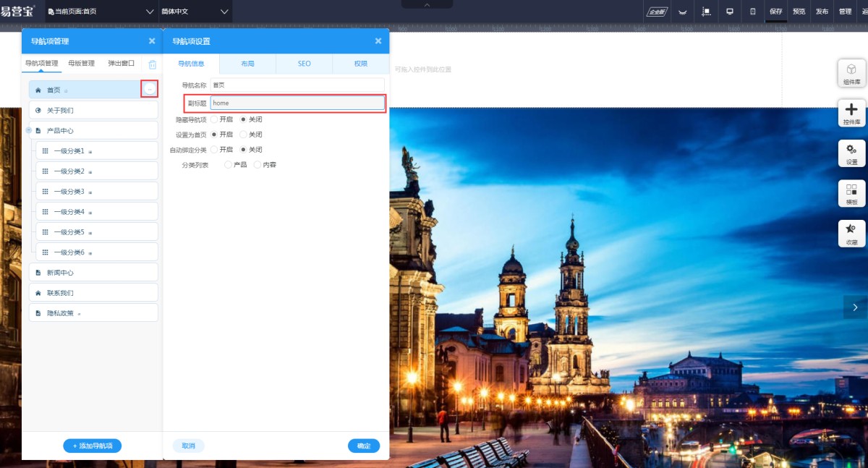Open the 收藏 favorites panel
The image size is (868, 468).
pyautogui.click(x=851, y=233)
